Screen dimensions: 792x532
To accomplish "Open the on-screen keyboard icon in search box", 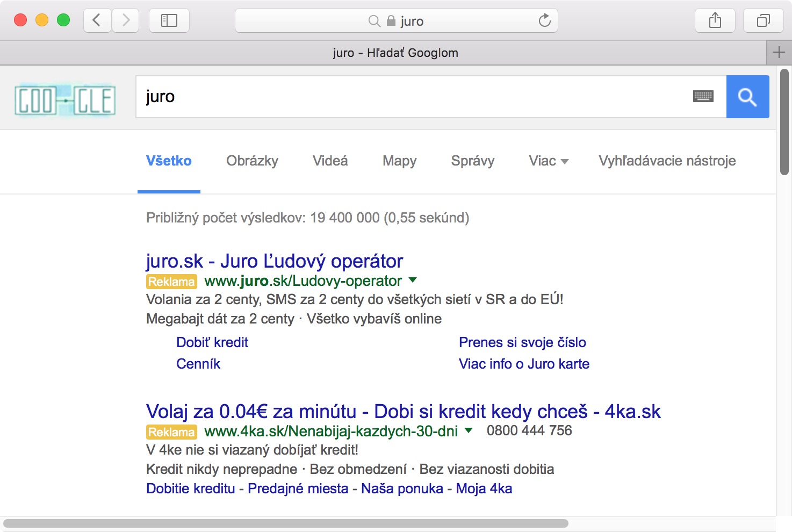I will click(x=703, y=97).
